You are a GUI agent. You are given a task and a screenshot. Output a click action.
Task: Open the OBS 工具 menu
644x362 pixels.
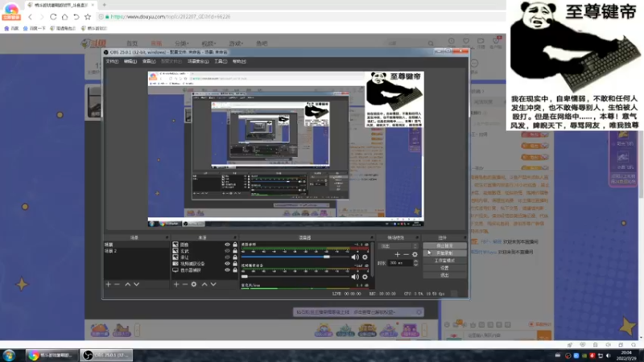pyautogui.click(x=221, y=61)
